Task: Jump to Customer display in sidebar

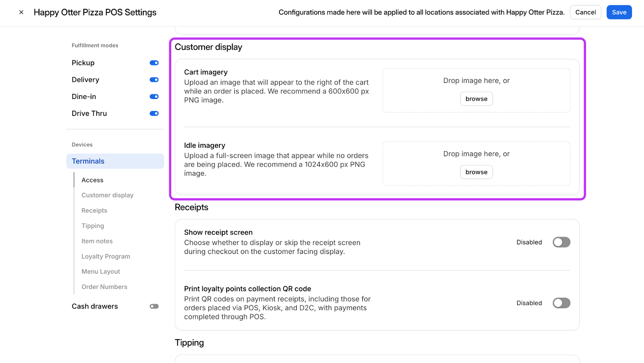Action: click(107, 195)
